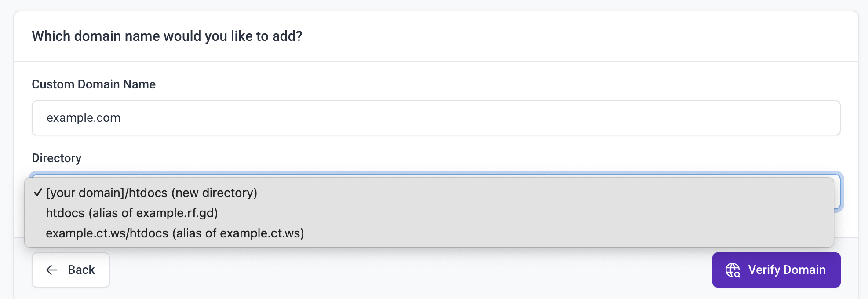This screenshot has width=868, height=299.
Task: Click the word 'Back' in the button
Action: 81,270
